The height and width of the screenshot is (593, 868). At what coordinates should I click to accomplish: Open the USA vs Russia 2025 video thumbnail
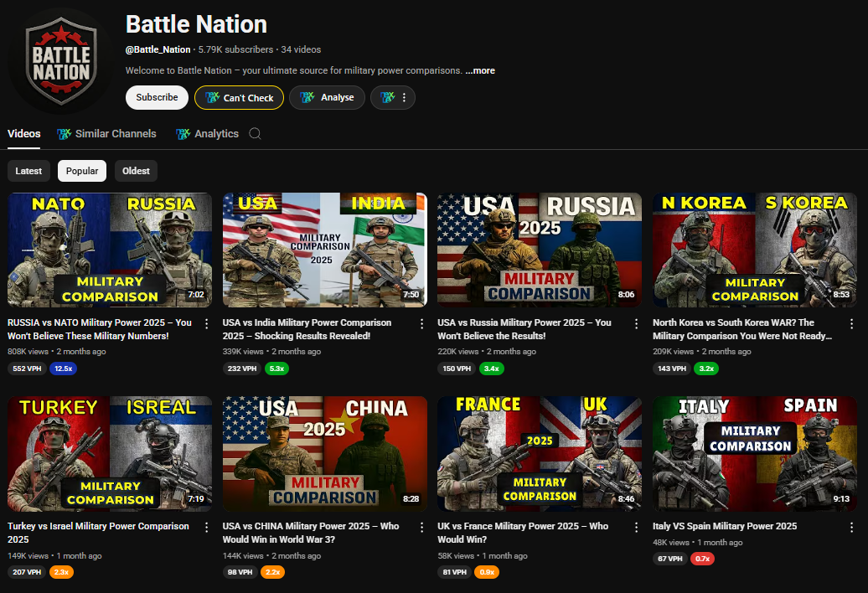540,250
